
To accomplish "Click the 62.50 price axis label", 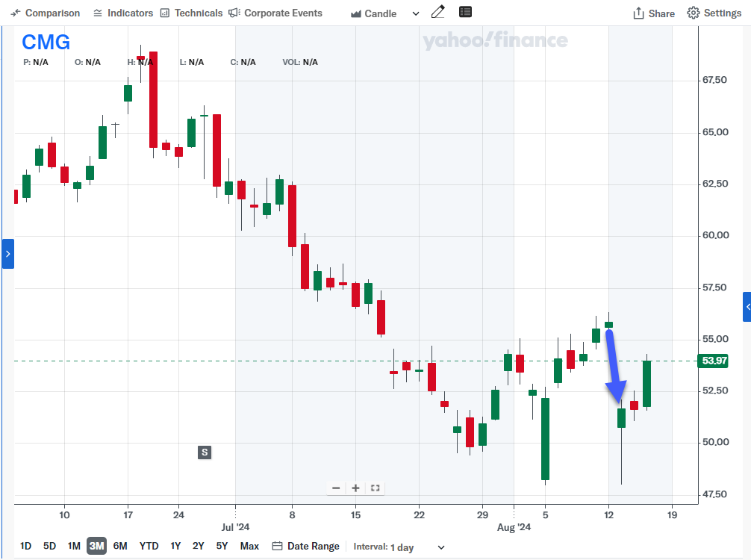I will coord(715,184).
